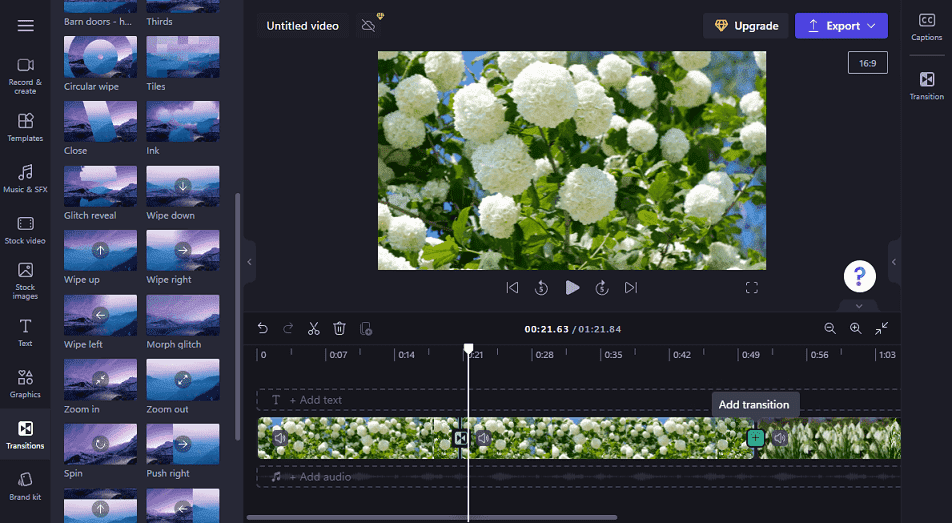The width and height of the screenshot is (952, 523).
Task: Choose the Morph glitch transition
Action: tap(183, 315)
